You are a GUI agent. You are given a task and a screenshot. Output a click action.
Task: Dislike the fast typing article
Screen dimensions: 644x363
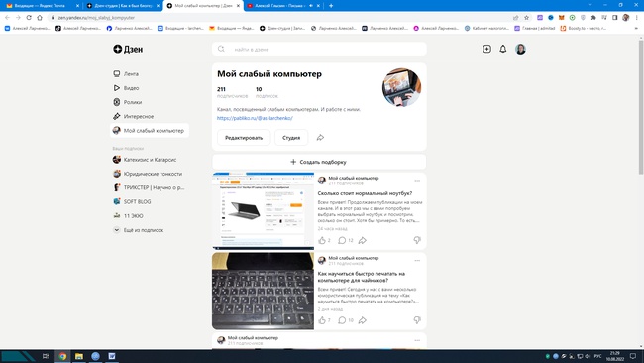click(417, 319)
